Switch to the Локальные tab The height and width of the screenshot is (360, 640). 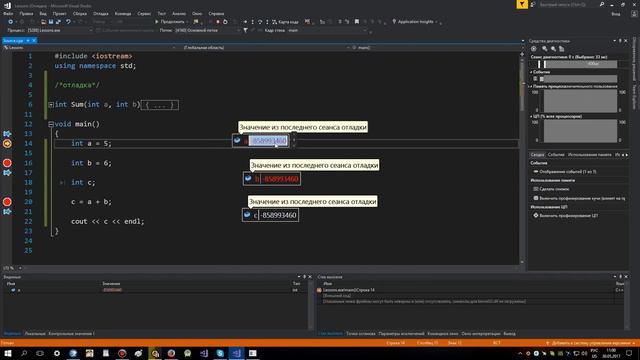pos(35,333)
